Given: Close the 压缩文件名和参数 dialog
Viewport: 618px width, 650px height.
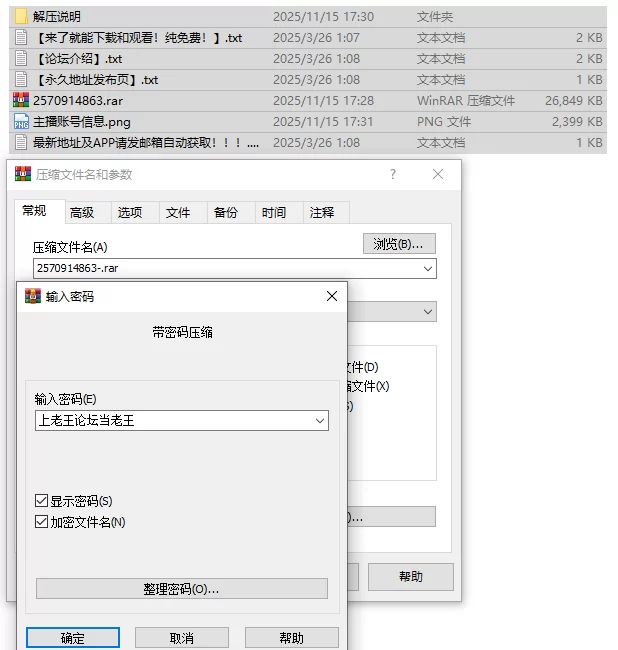Looking at the screenshot, I should click(438, 174).
